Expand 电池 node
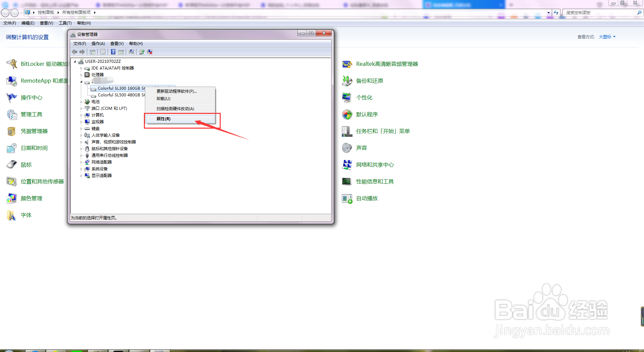This screenshot has height=352, width=644. 81,102
